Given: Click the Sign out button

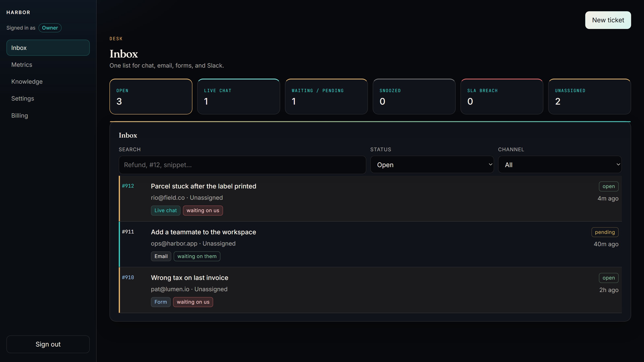Looking at the screenshot, I should [48, 344].
